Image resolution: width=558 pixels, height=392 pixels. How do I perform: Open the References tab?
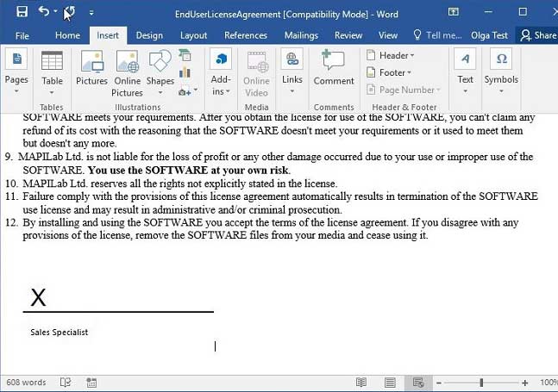click(x=246, y=35)
